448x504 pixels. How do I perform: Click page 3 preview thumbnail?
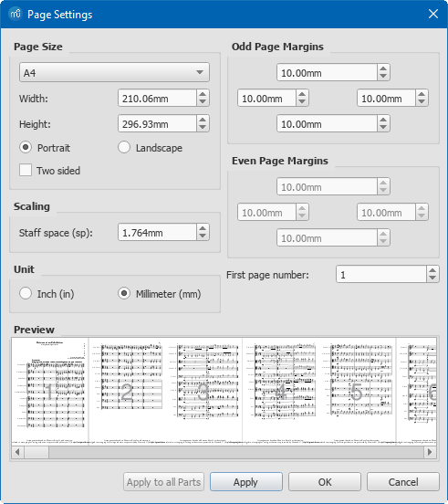[x=204, y=392]
